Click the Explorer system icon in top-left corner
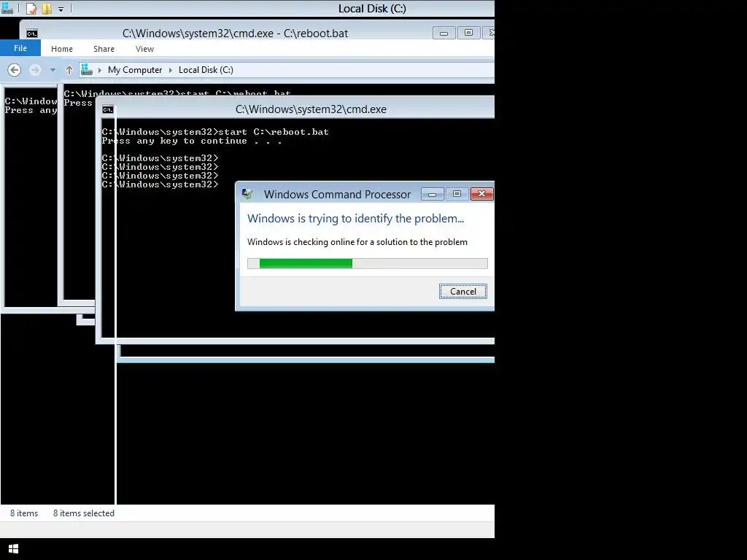The height and width of the screenshot is (560, 747). pyautogui.click(x=7, y=8)
